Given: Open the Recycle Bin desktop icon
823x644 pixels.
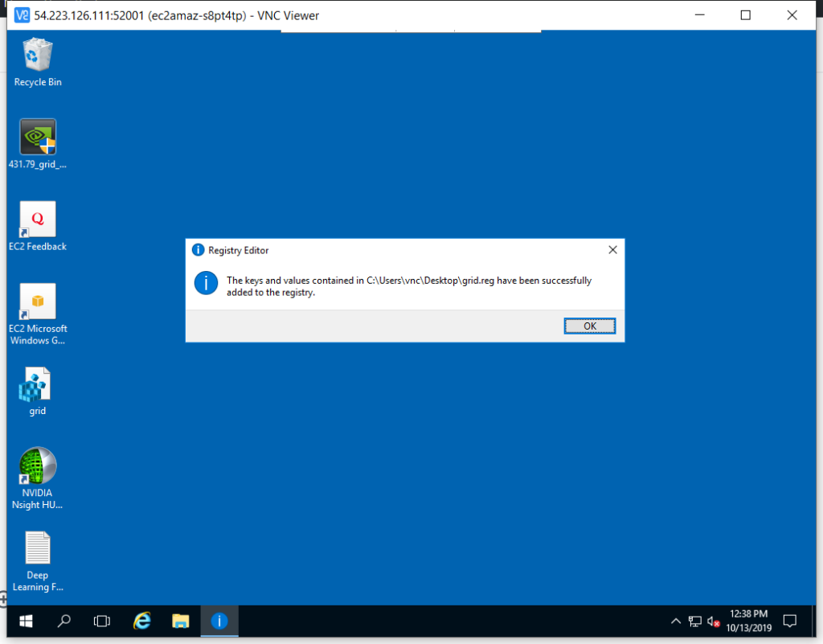Looking at the screenshot, I should pyautogui.click(x=38, y=57).
